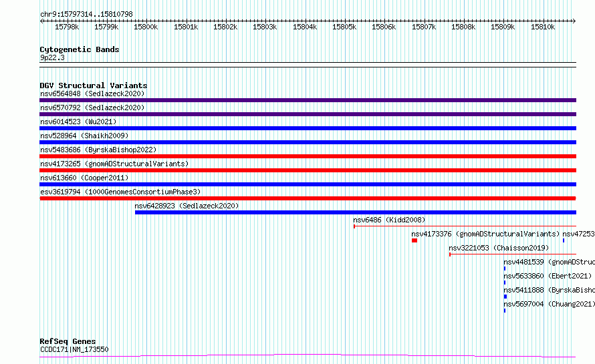
Task: Click the nsv3221053 (Chaisson2019) label
Action: click(499, 248)
